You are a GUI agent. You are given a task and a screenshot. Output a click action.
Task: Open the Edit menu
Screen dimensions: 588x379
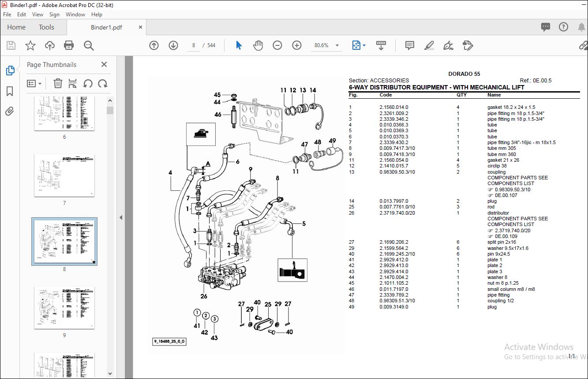(x=22, y=15)
